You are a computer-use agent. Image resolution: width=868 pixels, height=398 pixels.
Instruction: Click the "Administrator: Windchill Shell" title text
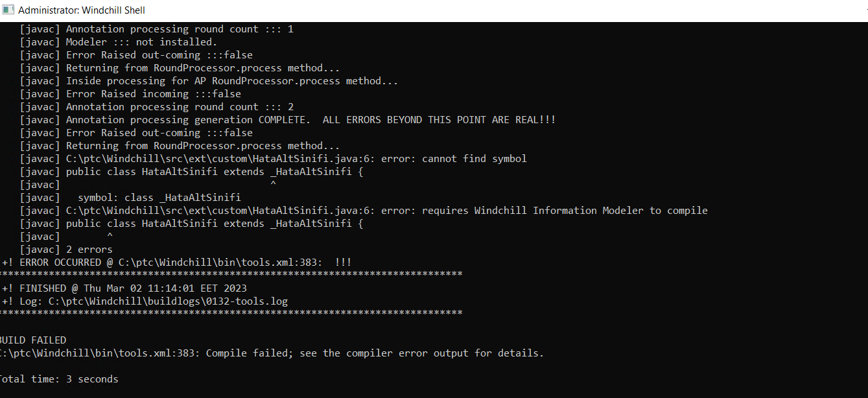tap(82, 10)
